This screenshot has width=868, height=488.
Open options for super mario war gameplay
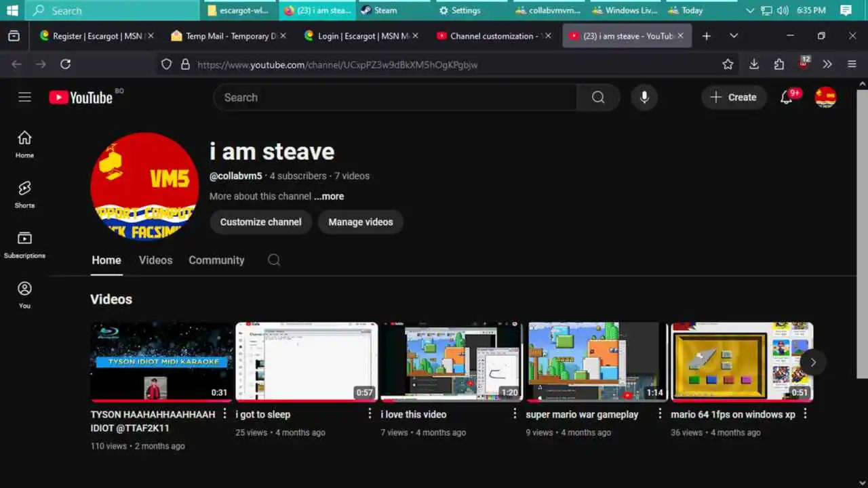click(660, 413)
